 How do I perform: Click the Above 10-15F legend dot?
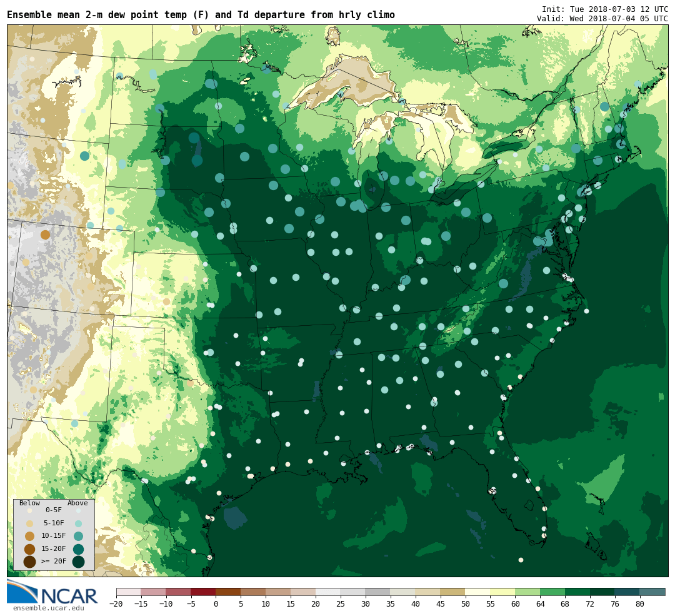(78, 537)
